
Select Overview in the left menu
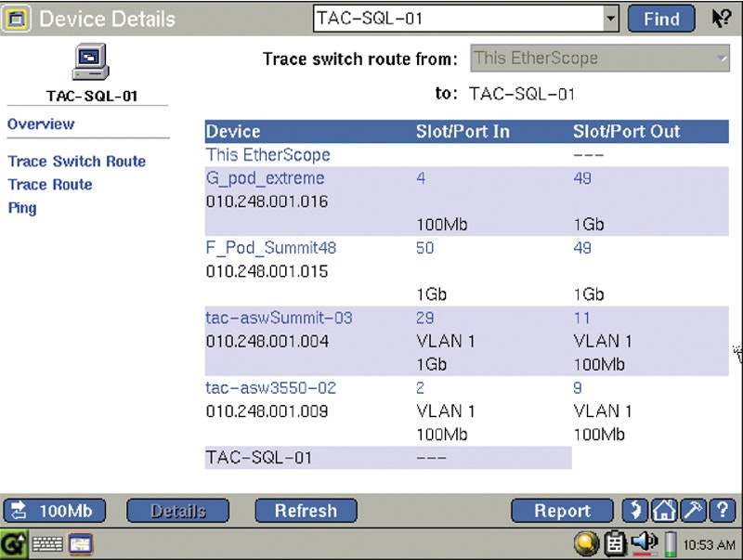coord(41,124)
